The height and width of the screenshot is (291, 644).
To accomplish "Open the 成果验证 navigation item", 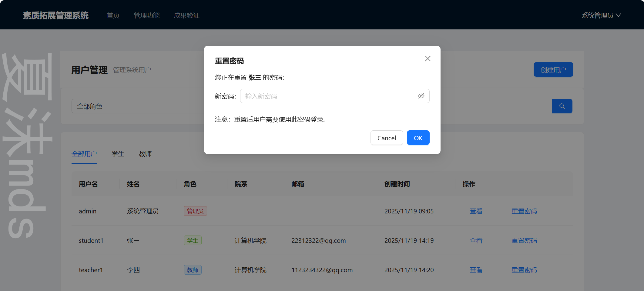I will click(186, 15).
